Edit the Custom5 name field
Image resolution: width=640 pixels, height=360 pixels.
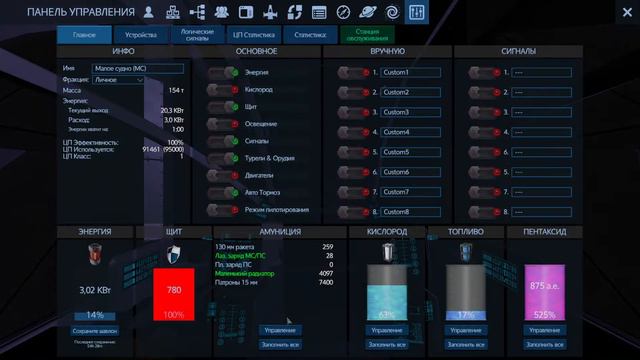(x=411, y=152)
